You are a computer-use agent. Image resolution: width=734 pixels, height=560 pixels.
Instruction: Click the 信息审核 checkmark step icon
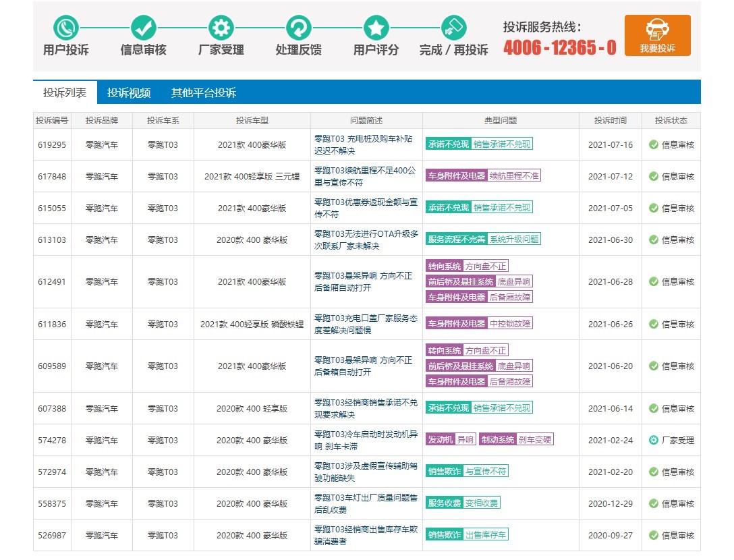pyautogui.click(x=143, y=28)
